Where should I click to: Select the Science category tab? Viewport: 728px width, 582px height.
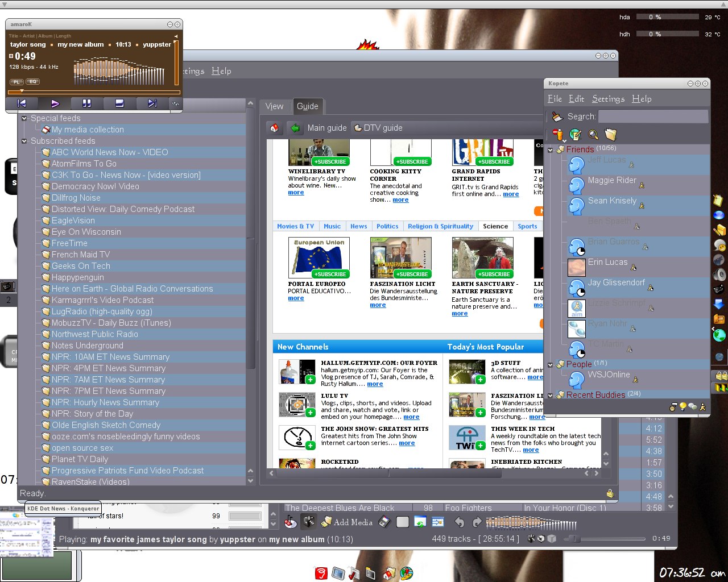pyautogui.click(x=495, y=226)
